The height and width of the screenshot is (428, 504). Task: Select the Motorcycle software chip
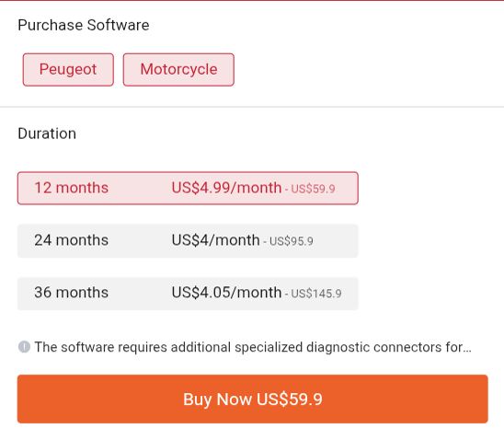(x=178, y=69)
